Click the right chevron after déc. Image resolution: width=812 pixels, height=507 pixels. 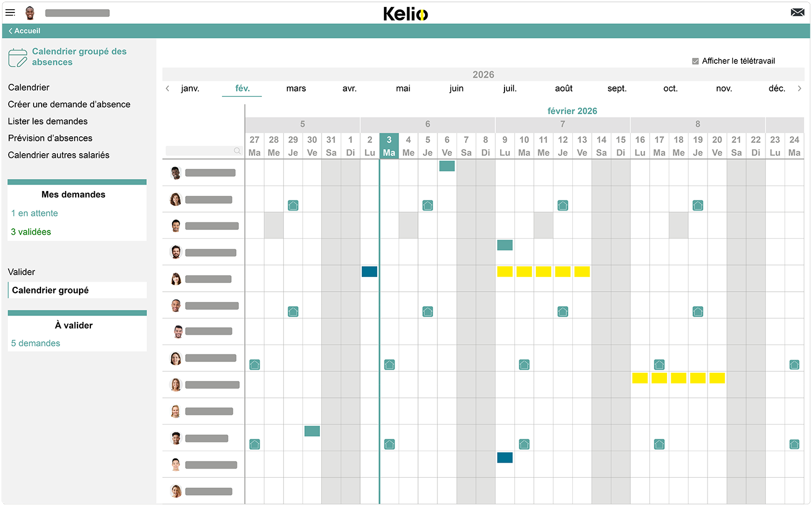(x=800, y=88)
